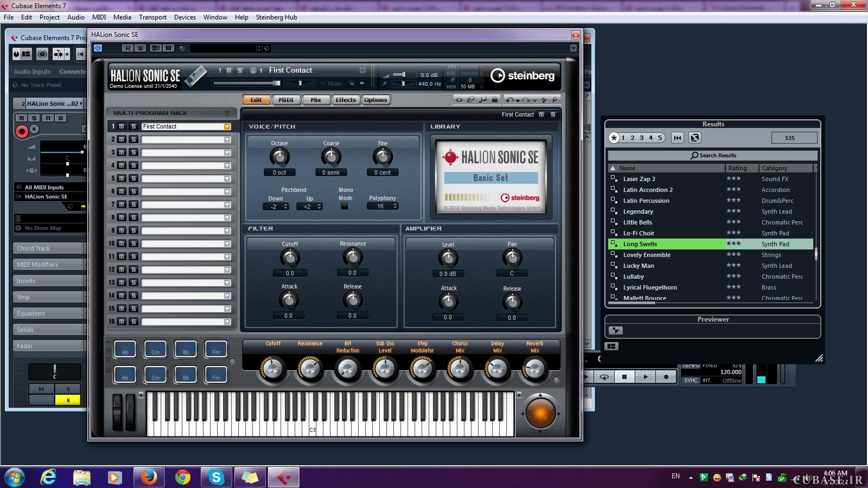The width and height of the screenshot is (868, 488).
Task: Click the Previewer layout icon
Action: point(616,330)
